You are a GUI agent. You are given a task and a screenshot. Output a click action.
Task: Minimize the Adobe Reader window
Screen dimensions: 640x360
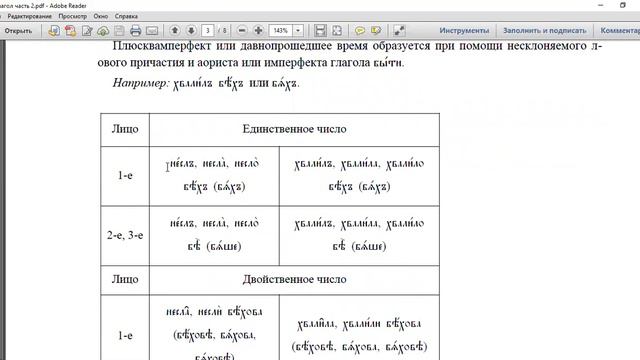(x=600, y=5)
